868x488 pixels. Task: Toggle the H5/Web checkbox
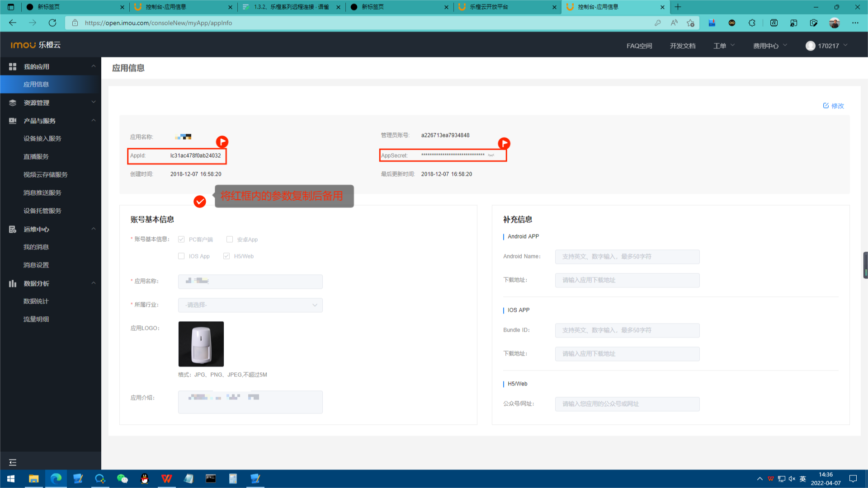pyautogui.click(x=226, y=256)
